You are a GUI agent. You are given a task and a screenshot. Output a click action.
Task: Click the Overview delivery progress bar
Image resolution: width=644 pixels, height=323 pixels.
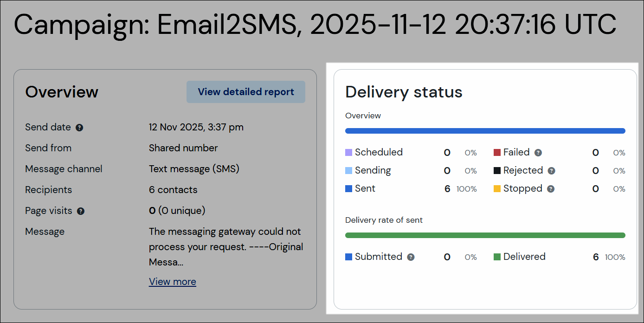click(485, 130)
